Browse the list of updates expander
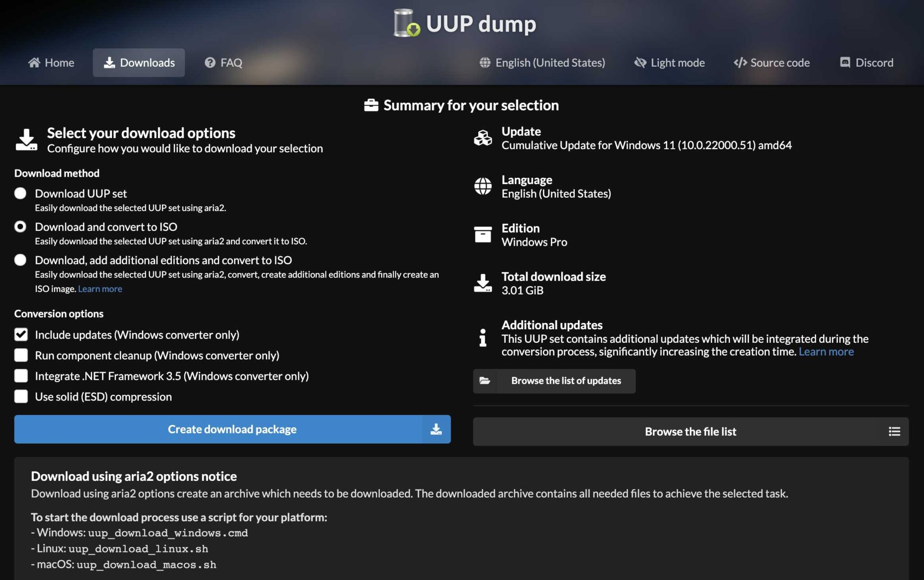The image size is (924, 580). [554, 381]
